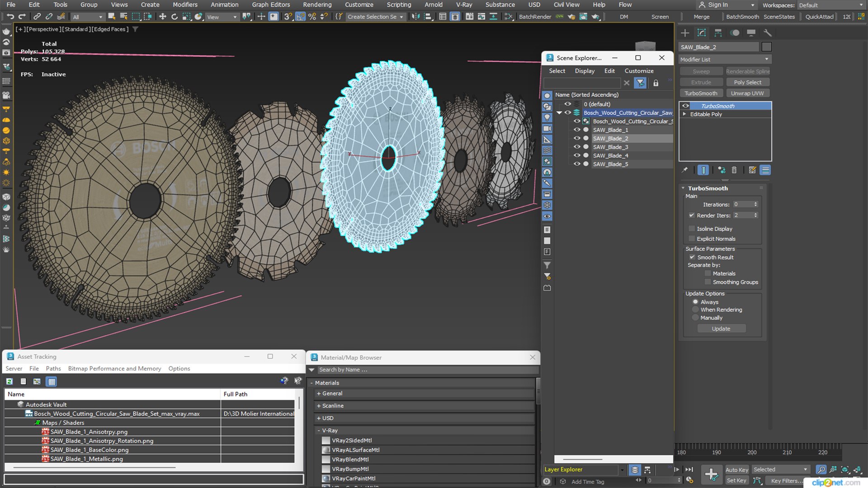The image size is (868, 488).
Task: Select the When Rendering update option
Action: coord(695,310)
